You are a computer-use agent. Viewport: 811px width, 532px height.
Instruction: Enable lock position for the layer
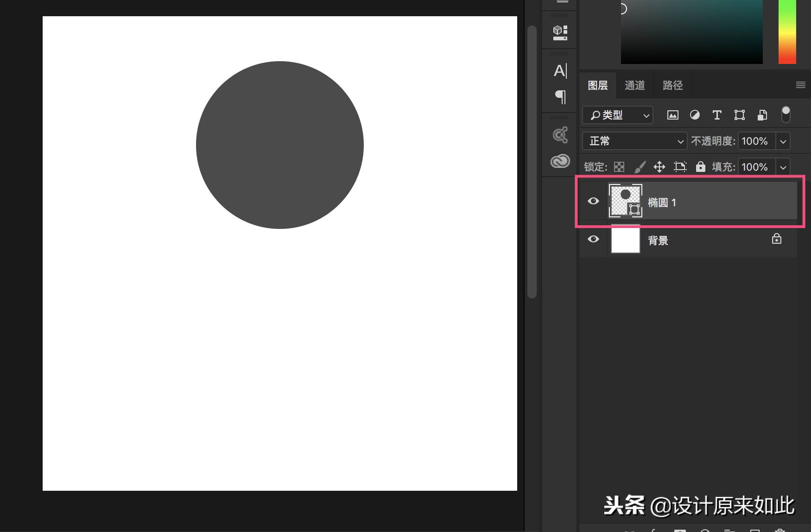pos(659,167)
